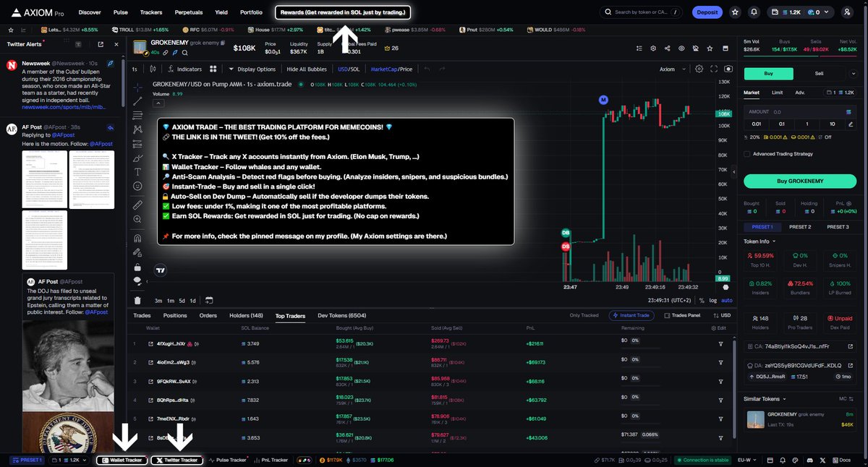868x467 pixels.
Task: Select the 5d chart range
Action: 182,300
